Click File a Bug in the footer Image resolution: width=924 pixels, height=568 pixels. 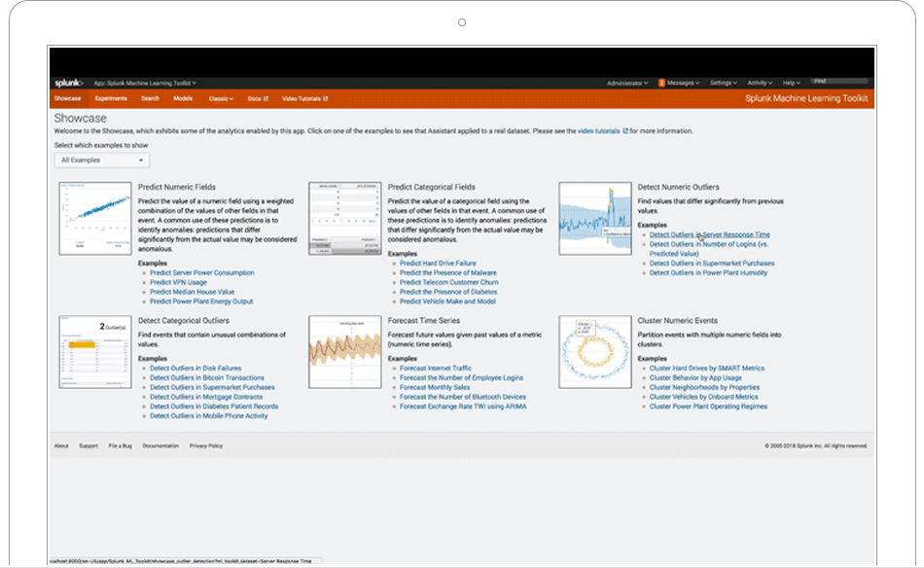pyautogui.click(x=121, y=446)
